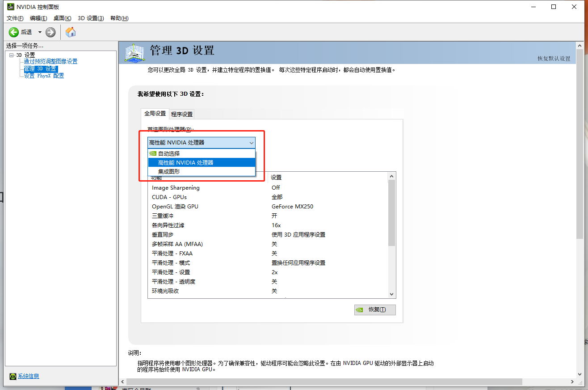The image size is (588, 390).
Task: Click the Forward arrow icon in toolbar
Action: [50, 32]
